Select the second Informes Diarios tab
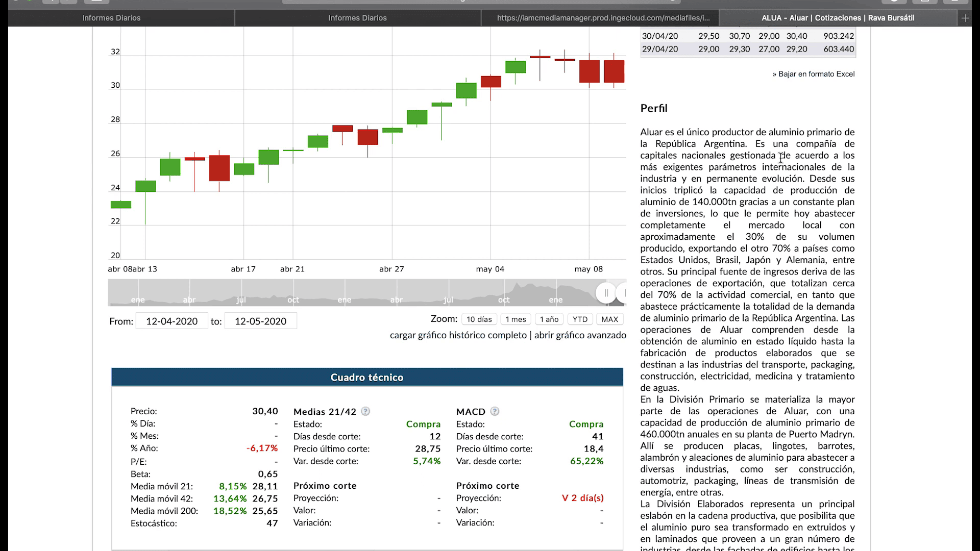Image resolution: width=980 pixels, height=551 pixels. pos(357,18)
